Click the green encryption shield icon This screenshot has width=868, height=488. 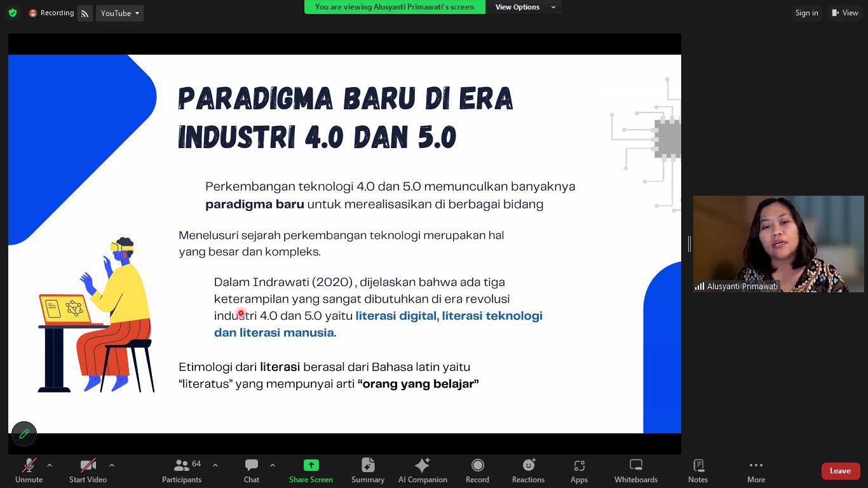13,13
